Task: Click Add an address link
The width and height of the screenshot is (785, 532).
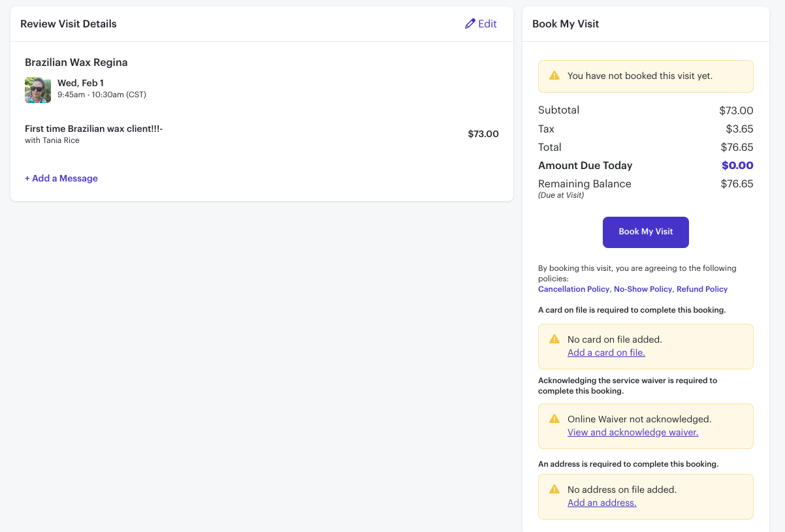Action: tap(601, 503)
